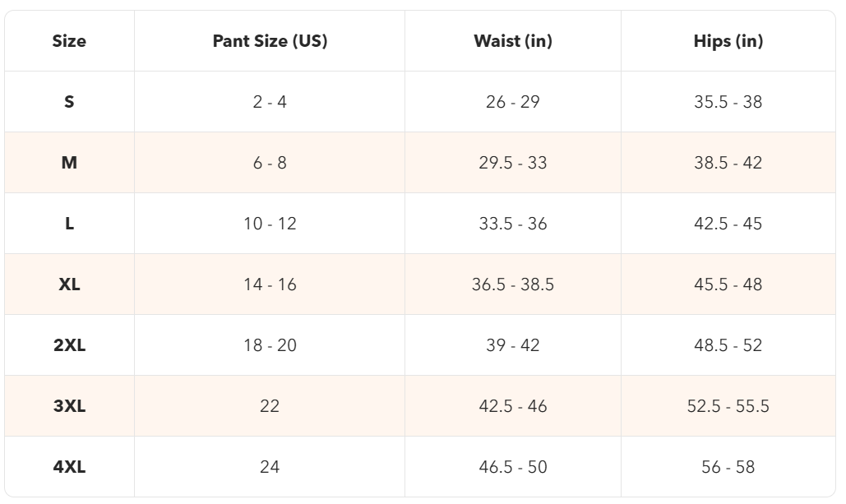Click pant size cell 10 - 12

coord(270,224)
